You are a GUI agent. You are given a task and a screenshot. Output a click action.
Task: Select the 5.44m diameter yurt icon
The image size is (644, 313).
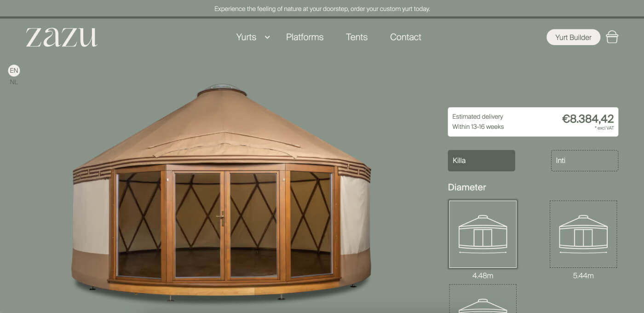coord(583,233)
